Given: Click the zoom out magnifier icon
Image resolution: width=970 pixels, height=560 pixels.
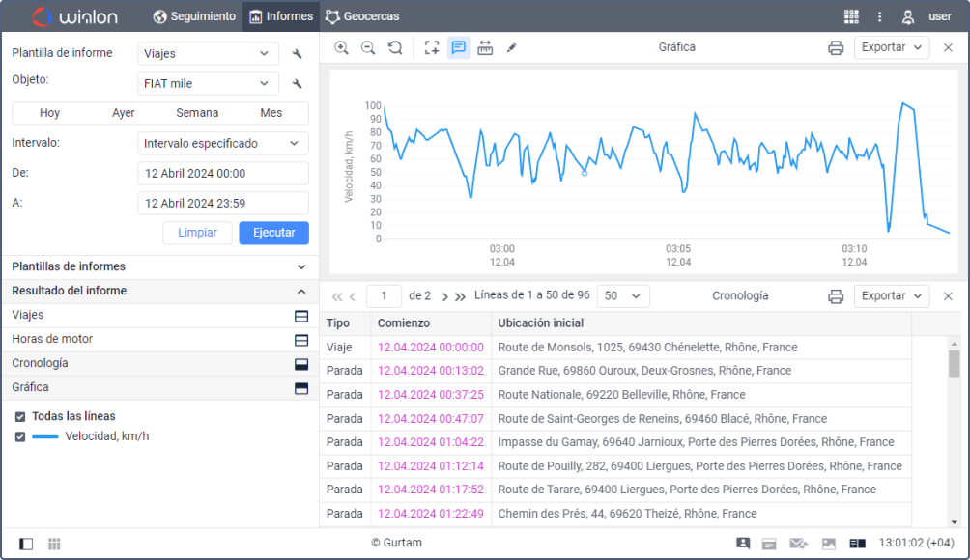Looking at the screenshot, I should click(368, 48).
